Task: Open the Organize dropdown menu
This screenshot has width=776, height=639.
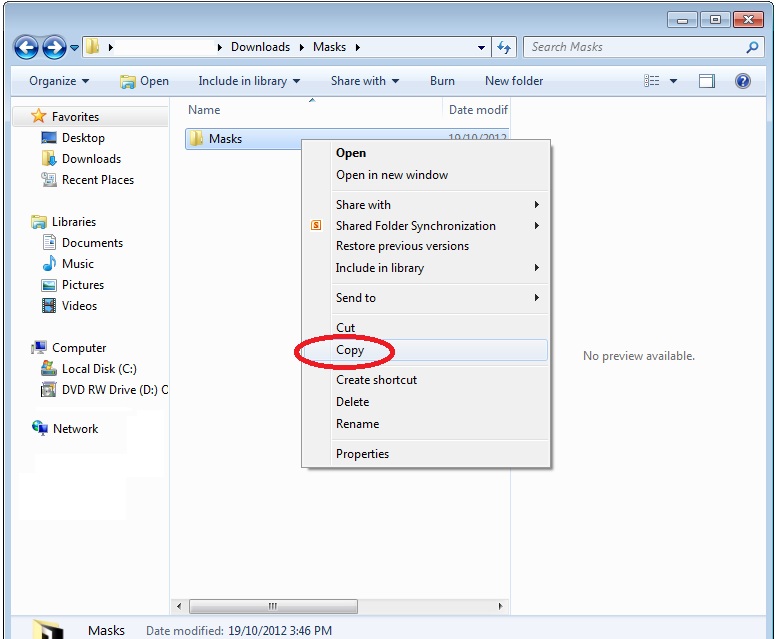Action: [x=59, y=81]
